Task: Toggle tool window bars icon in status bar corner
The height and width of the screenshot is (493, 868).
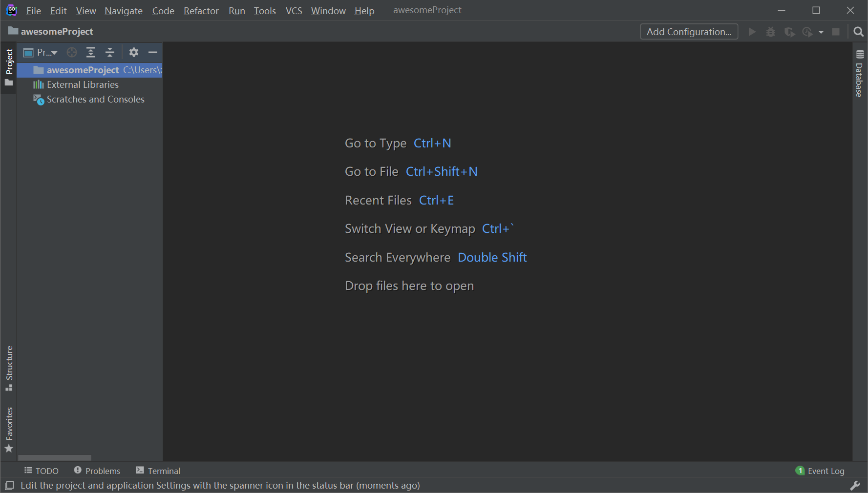Action: click(x=9, y=485)
